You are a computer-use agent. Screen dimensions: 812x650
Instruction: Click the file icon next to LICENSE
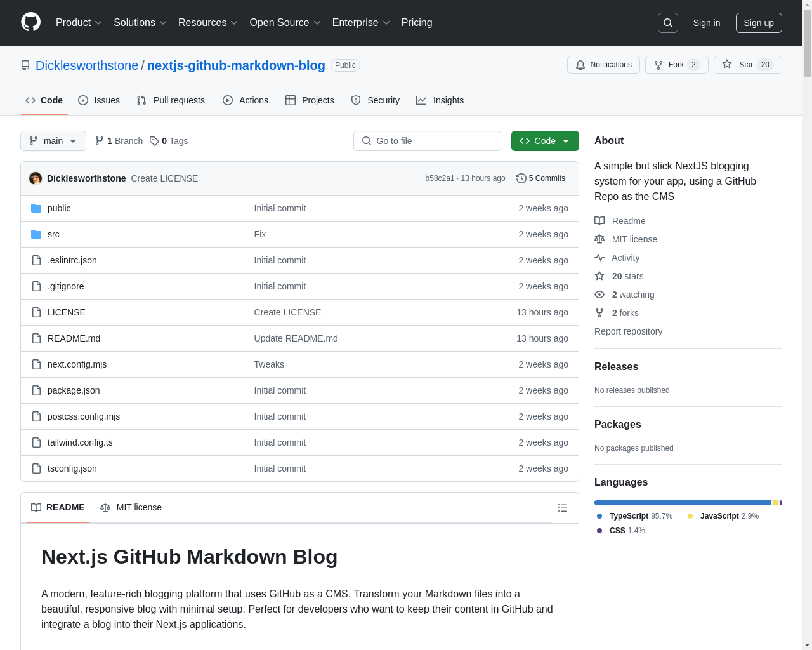click(x=36, y=312)
